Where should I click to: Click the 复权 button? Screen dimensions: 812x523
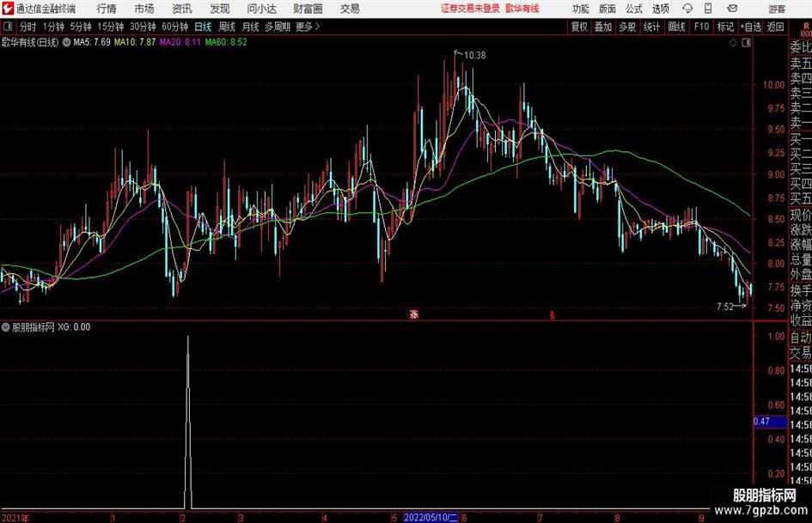(579, 27)
